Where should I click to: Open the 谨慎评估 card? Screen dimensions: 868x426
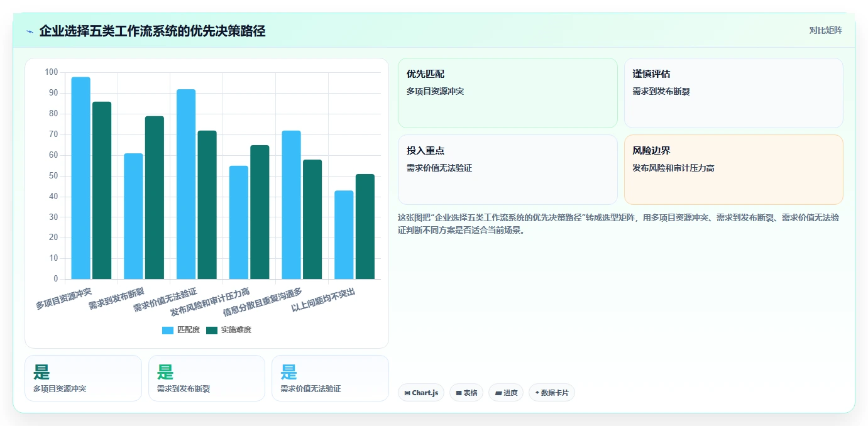click(733, 93)
